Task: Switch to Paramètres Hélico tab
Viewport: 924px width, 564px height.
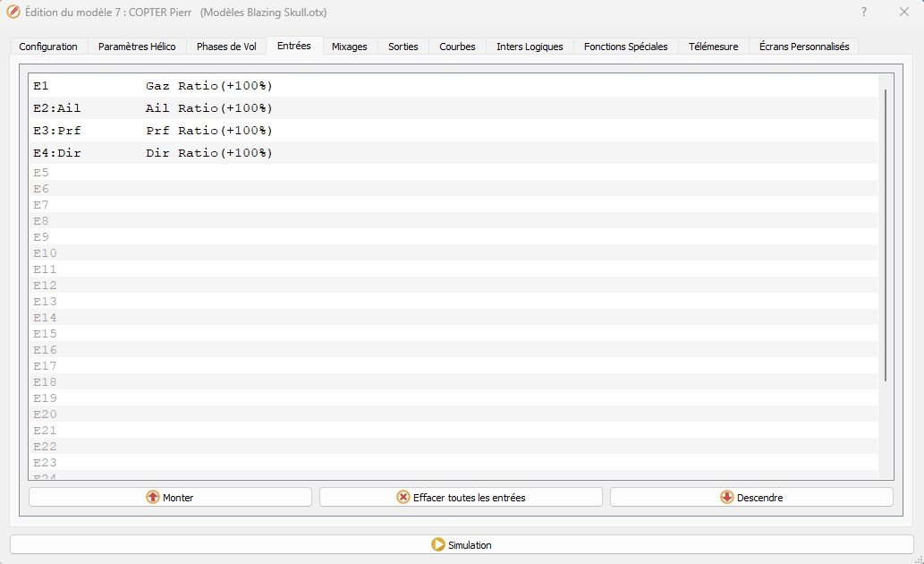Action: 137,47
